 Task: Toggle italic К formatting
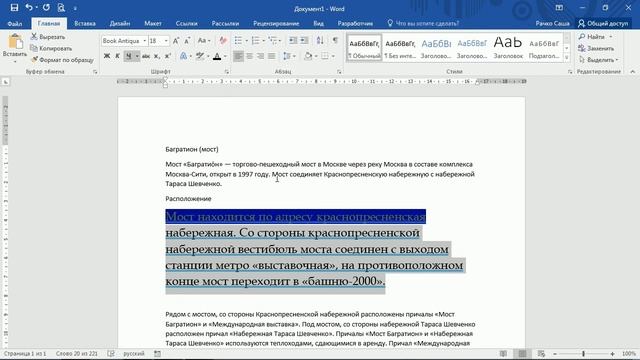pos(118,56)
